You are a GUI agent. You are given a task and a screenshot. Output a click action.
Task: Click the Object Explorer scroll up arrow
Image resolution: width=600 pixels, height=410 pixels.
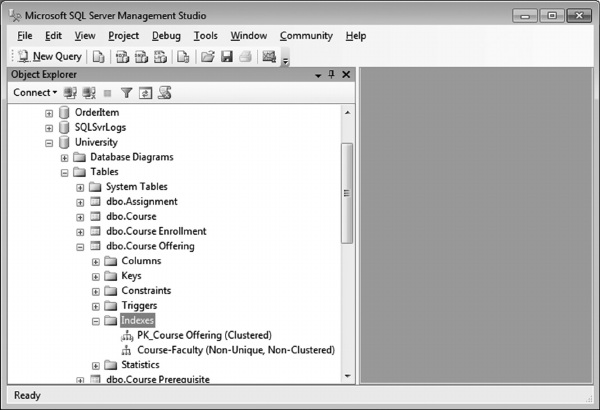point(347,113)
